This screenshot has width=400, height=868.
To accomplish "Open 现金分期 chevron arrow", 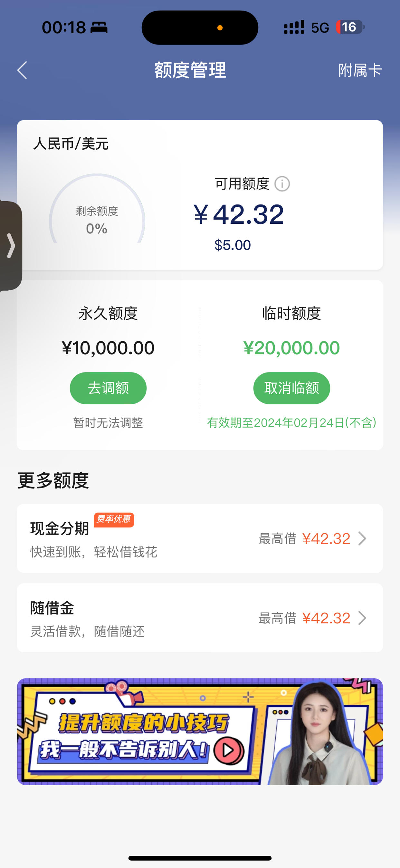I will (362, 538).
